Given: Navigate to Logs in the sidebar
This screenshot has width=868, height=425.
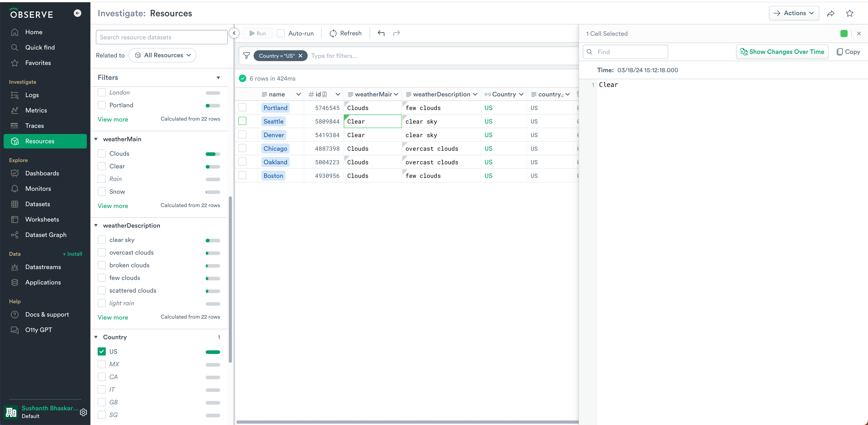Looking at the screenshot, I should point(32,95).
